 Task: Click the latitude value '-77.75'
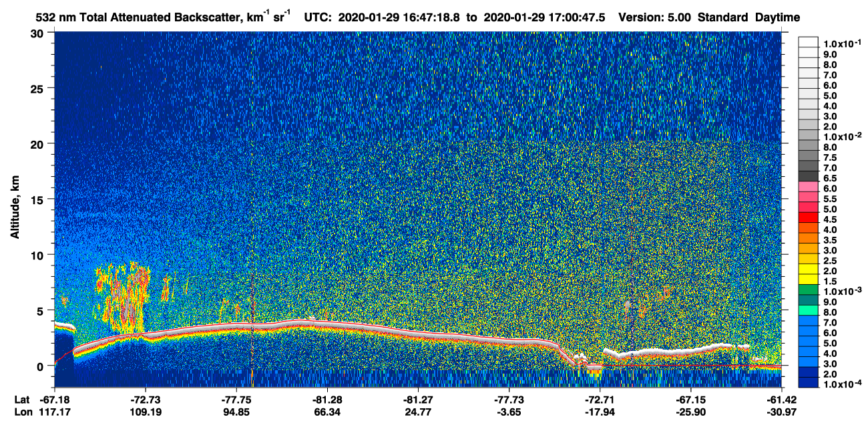click(237, 399)
